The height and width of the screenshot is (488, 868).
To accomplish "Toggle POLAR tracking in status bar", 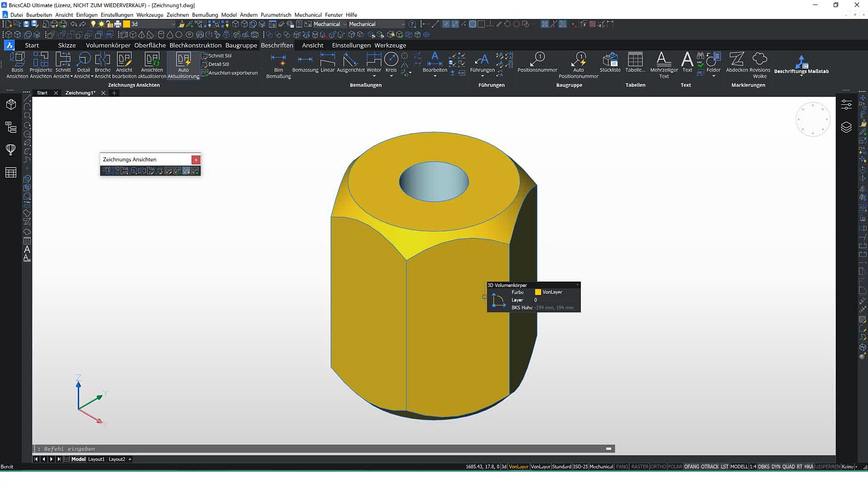I will 675,467.
